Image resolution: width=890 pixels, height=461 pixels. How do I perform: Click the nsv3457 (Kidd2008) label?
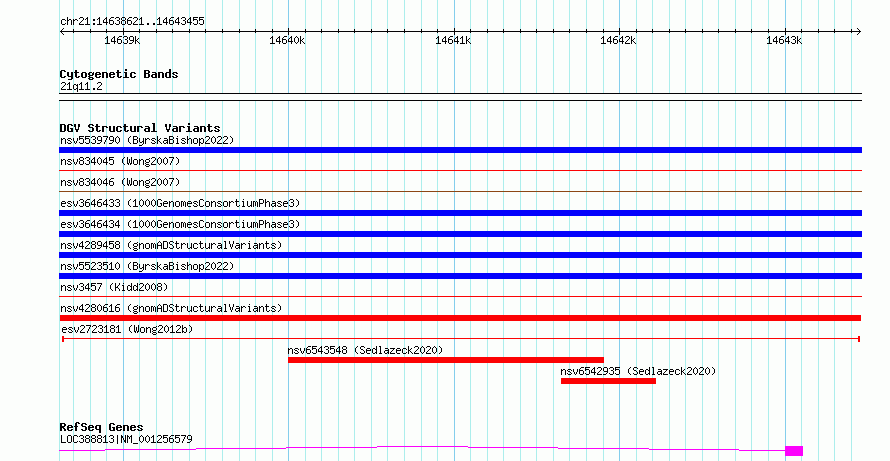click(x=114, y=287)
